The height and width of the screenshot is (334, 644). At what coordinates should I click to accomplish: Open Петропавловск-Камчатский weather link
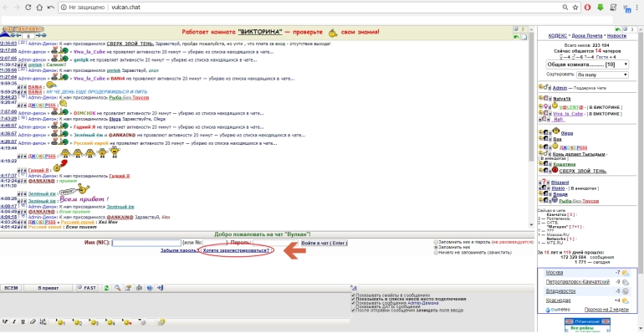(577, 282)
